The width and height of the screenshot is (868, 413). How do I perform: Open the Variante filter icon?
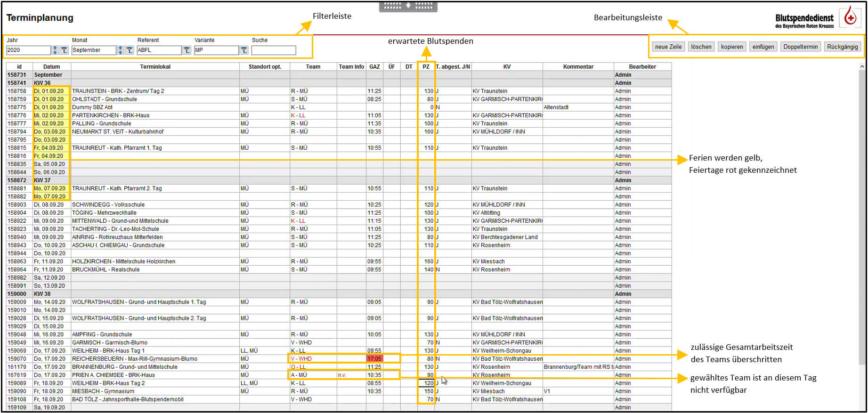click(243, 50)
